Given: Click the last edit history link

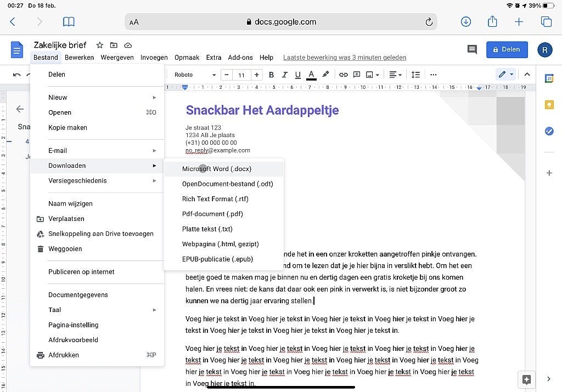Looking at the screenshot, I should coord(345,58).
